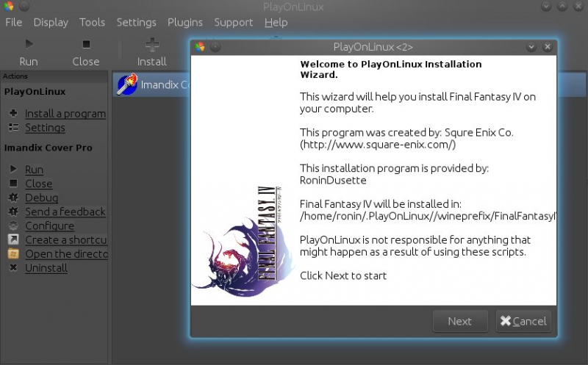The width and height of the screenshot is (588, 365).
Task: Click the sidebar Close link
Action: tap(39, 184)
